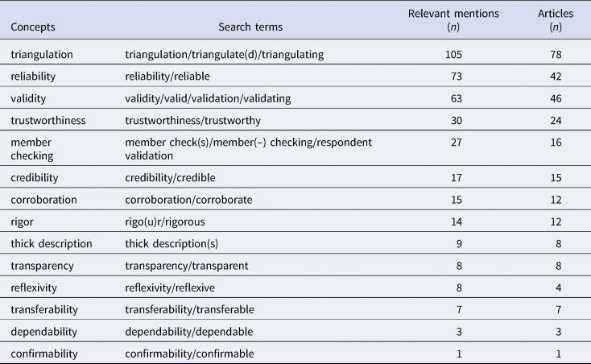This screenshot has height=364, width=591.
Task: Click the dependability row label
Action: click(44, 327)
